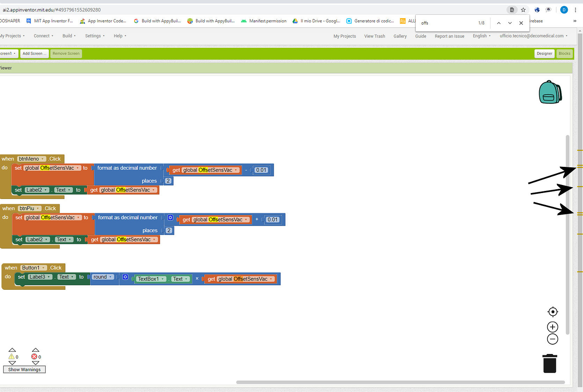Image resolution: width=583 pixels, height=392 pixels.
Task: Zoom out with the minus icon
Action: point(553,339)
